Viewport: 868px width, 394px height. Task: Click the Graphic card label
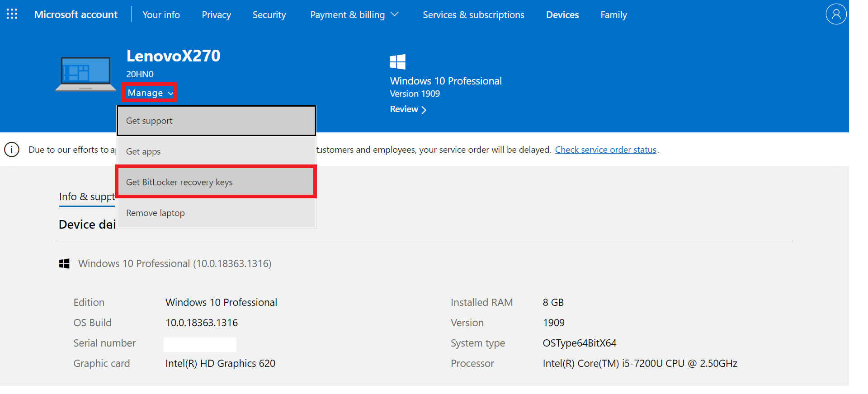point(102,363)
